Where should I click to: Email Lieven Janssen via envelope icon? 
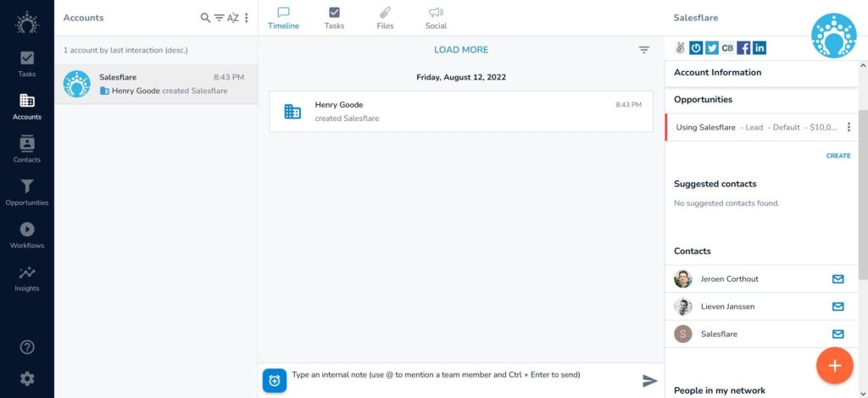click(x=838, y=307)
